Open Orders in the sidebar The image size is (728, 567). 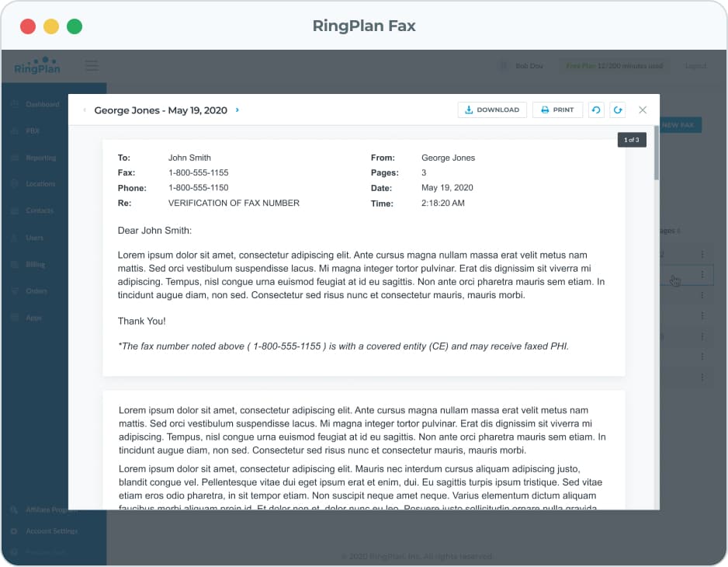(x=36, y=291)
